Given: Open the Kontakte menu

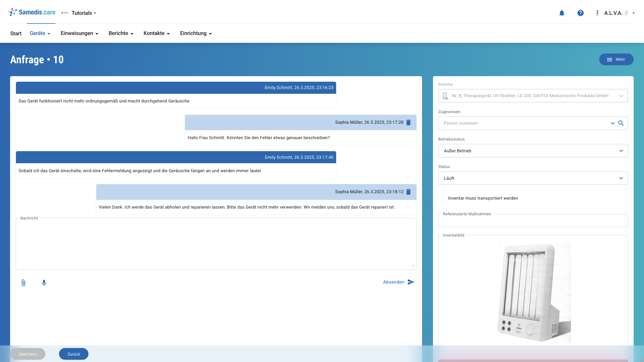Looking at the screenshot, I should tap(156, 33).
